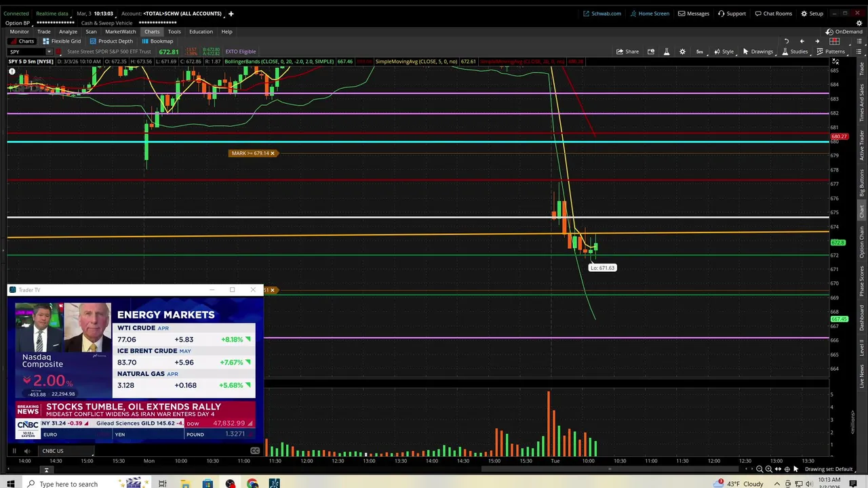Click red symbol link color box
The width and height of the screenshot is (868, 488).
coord(59,52)
